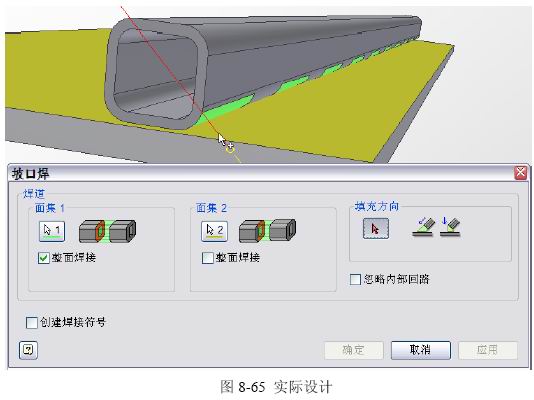Select the angled fill direction icon
Screen dimensions: 534x400
pyautogui.click(x=423, y=227)
